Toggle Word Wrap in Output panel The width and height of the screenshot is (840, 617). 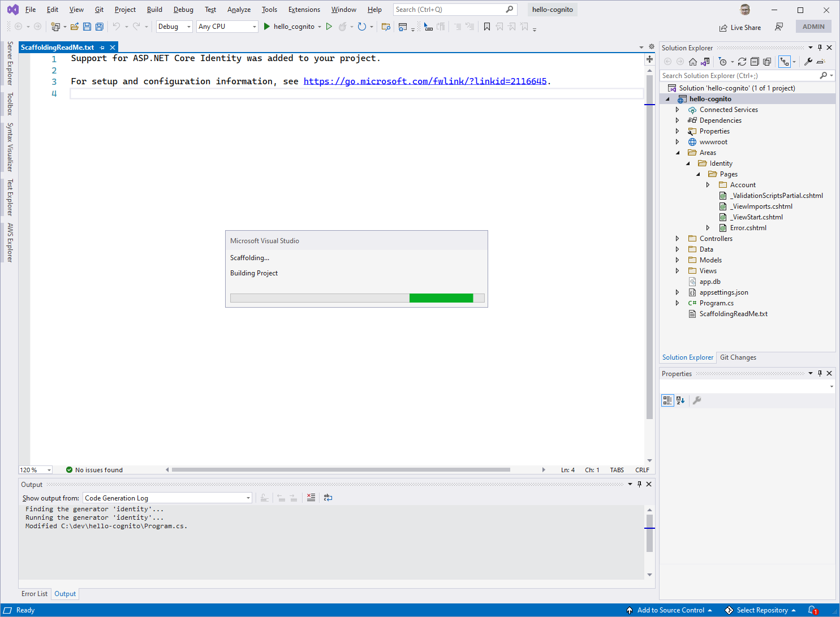pos(328,498)
